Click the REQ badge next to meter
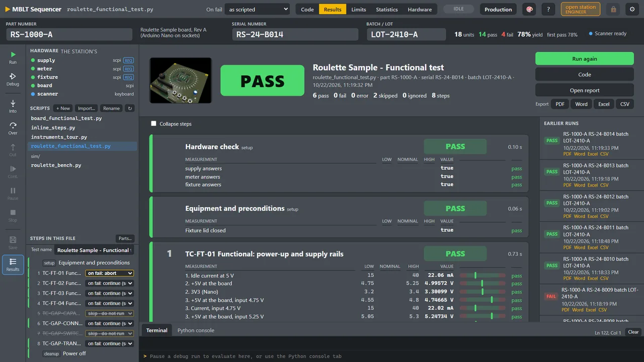Viewport: 644px width, 362px height. [128, 69]
